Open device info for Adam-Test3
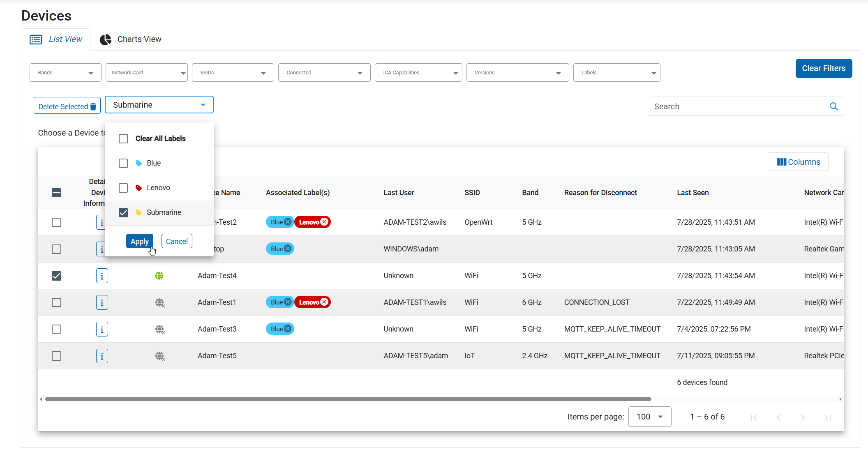868x454 pixels. pos(102,329)
